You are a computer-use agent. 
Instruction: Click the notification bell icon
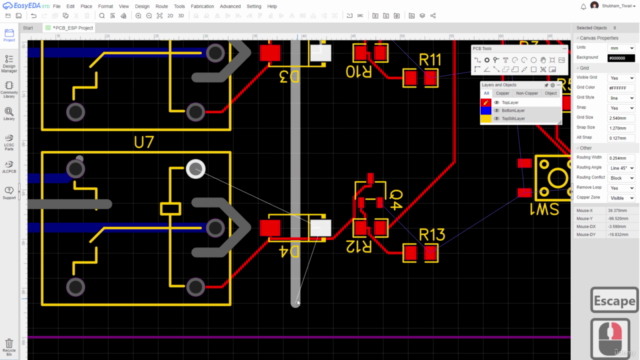tap(583, 7)
